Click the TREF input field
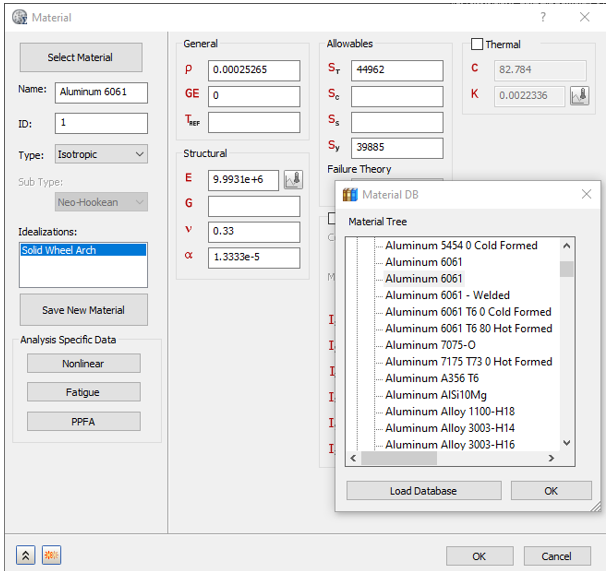 tap(254, 122)
